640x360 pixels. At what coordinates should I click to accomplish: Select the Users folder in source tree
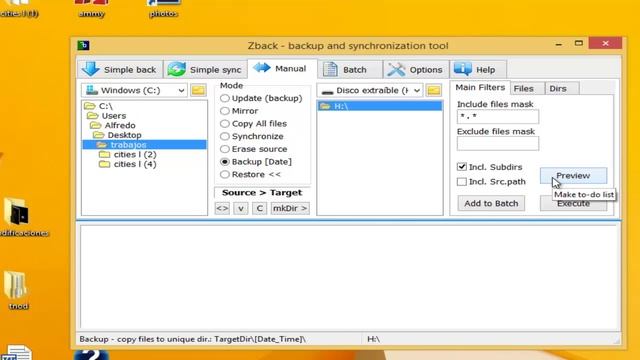click(x=107, y=116)
